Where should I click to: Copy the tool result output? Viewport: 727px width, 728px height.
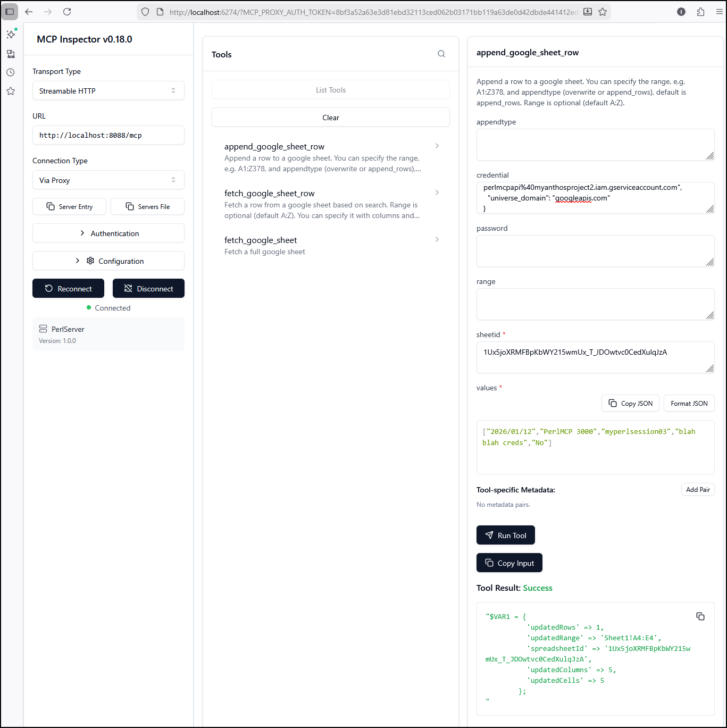(x=700, y=616)
